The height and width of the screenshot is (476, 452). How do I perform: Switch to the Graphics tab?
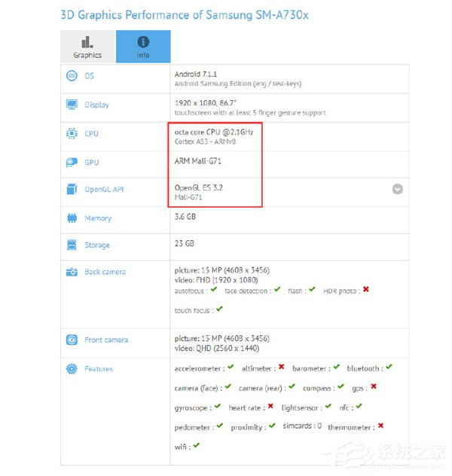(88, 47)
